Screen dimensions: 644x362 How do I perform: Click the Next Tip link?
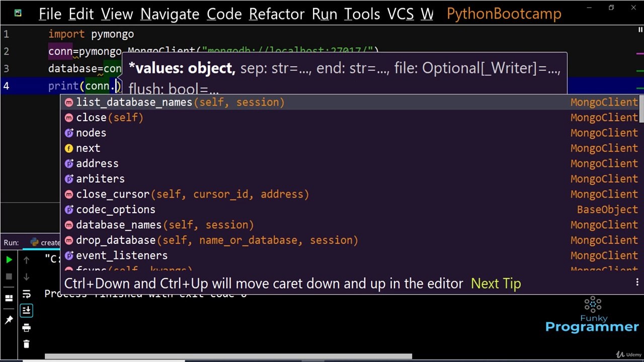tap(496, 284)
